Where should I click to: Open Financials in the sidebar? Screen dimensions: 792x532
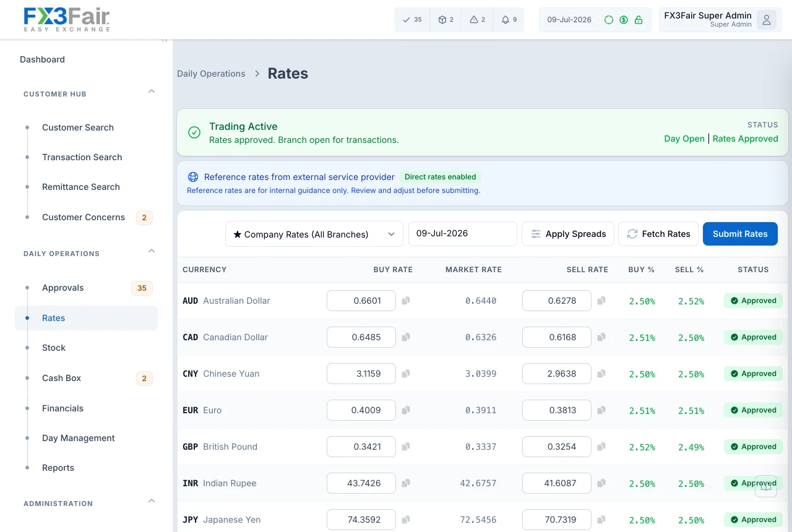[x=62, y=408]
